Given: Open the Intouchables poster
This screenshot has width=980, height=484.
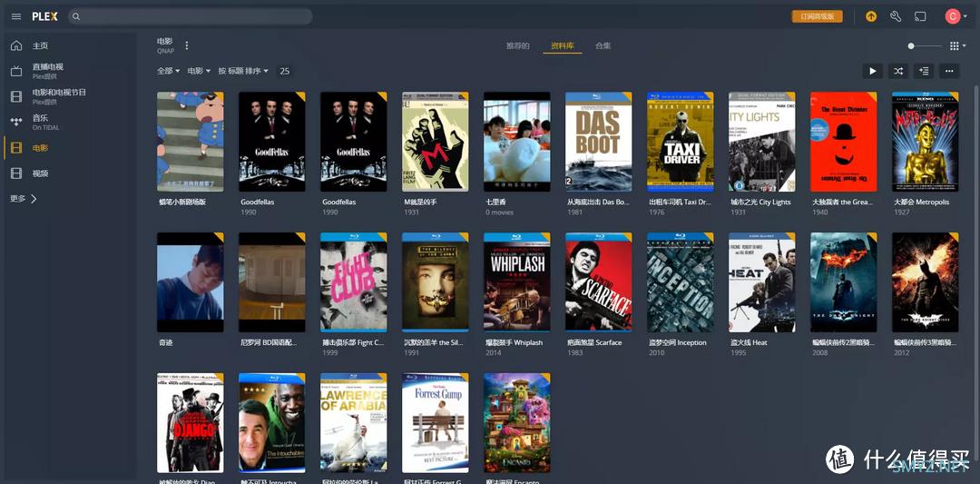Looking at the screenshot, I should [272, 423].
